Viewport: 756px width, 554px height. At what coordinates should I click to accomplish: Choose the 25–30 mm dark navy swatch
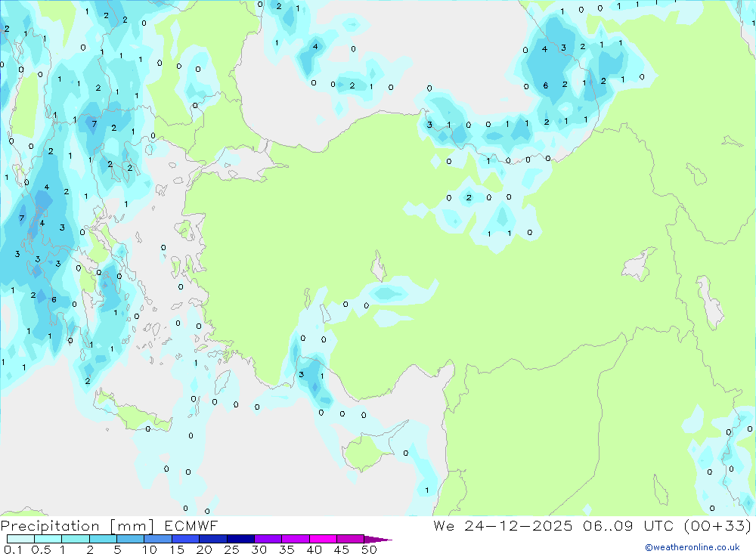point(240,539)
